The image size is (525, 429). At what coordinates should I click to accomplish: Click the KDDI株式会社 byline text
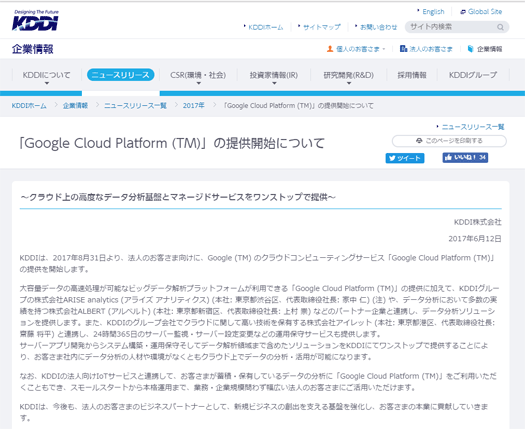pyautogui.click(x=477, y=222)
